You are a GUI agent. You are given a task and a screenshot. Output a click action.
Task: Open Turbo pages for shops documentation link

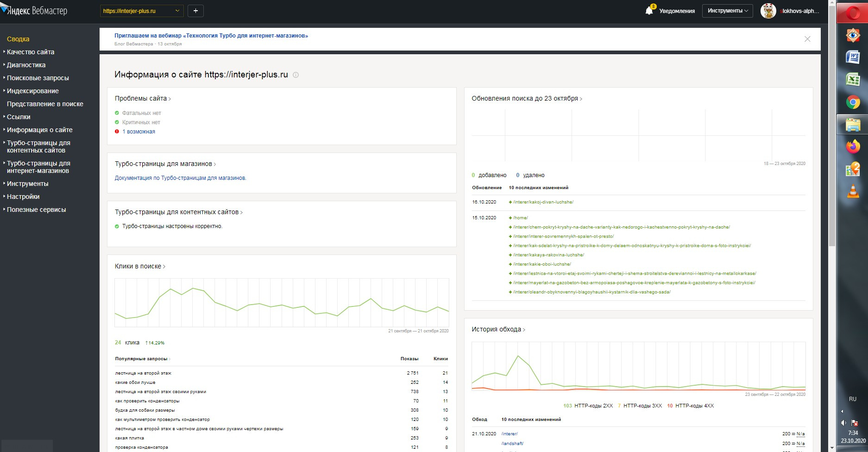(181, 178)
